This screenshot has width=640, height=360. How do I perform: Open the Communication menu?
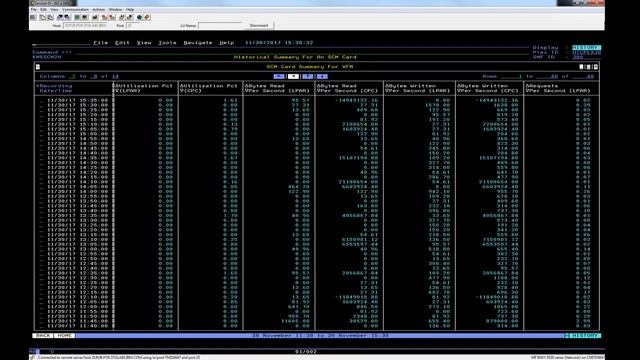tap(75, 9)
